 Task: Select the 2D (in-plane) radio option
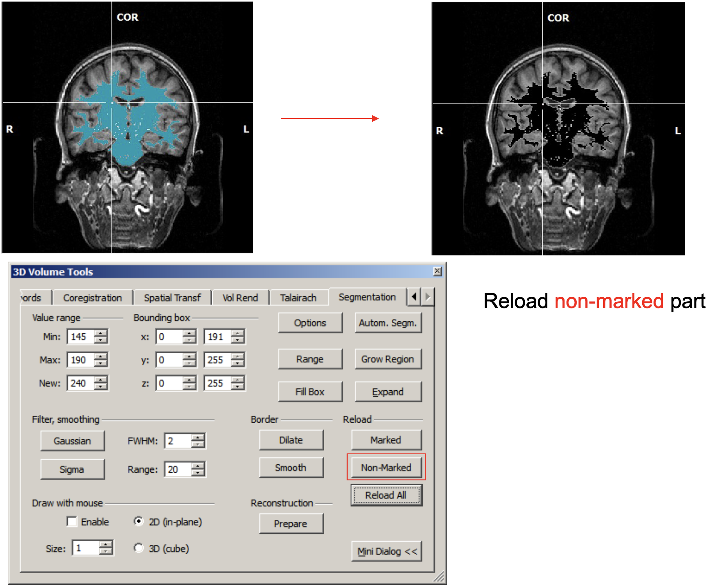click(139, 521)
